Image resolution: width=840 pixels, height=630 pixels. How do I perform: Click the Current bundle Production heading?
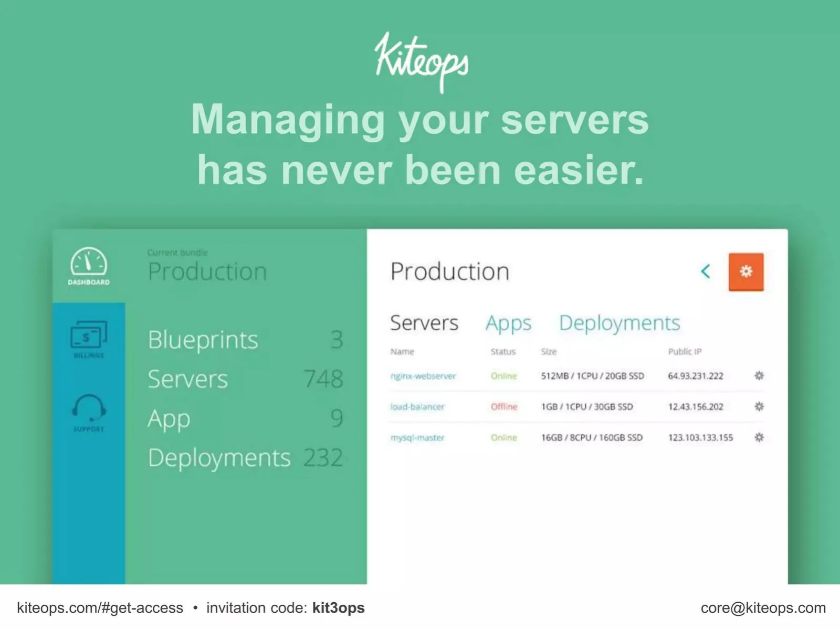point(207,266)
